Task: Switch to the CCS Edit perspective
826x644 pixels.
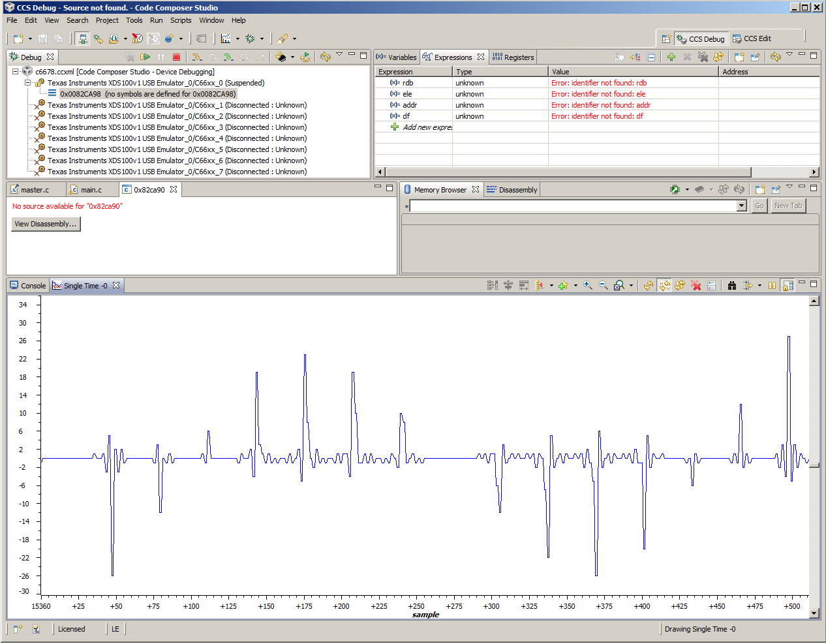Action: coord(752,39)
